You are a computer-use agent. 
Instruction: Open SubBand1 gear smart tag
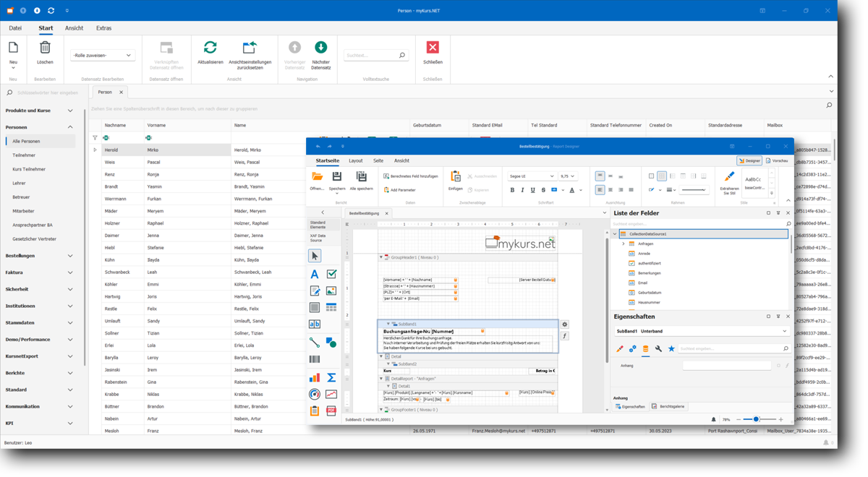tap(565, 325)
